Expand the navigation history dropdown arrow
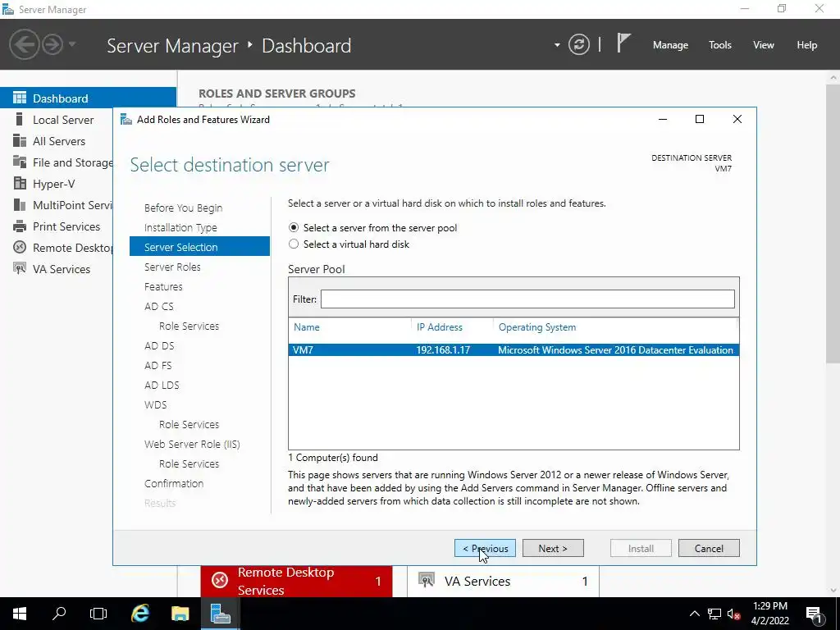This screenshot has width=840, height=630. coord(72,44)
